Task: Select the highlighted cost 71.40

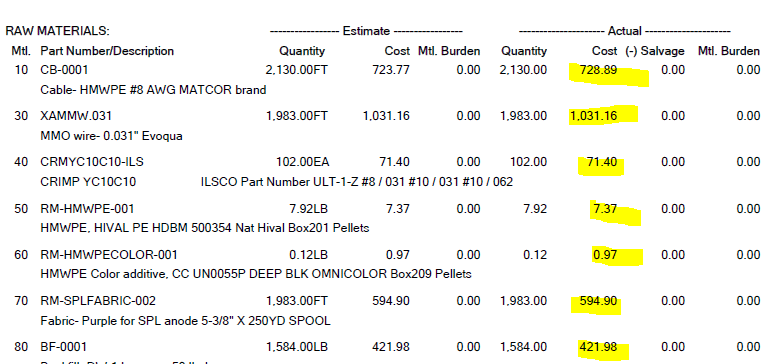Action: click(x=602, y=162)
